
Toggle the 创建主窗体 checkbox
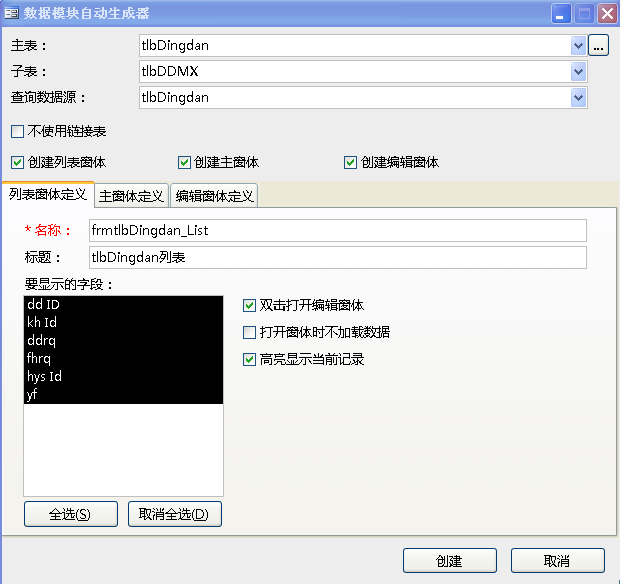tap(184, 163)
